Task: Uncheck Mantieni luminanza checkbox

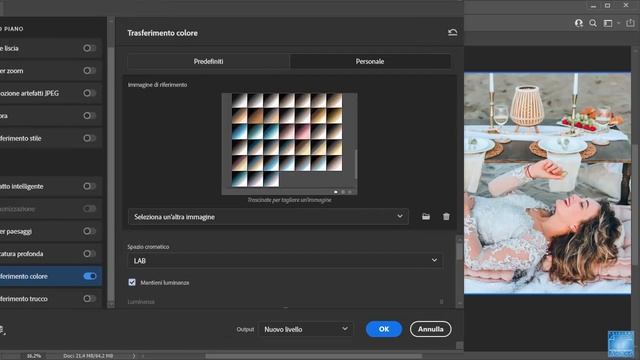Action: 132,282
